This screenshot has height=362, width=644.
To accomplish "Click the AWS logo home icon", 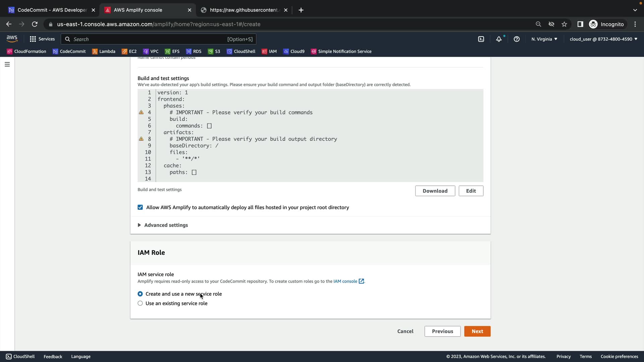I will pos(12,39).
